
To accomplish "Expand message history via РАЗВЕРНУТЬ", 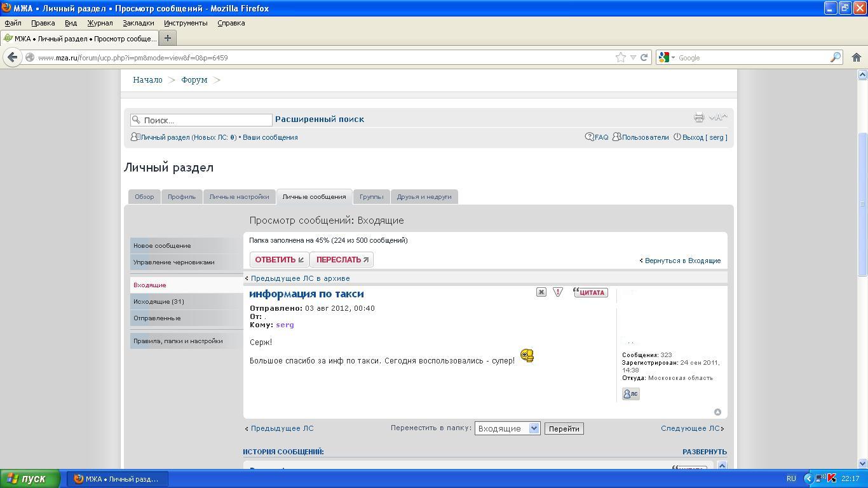I will point(704,452).
